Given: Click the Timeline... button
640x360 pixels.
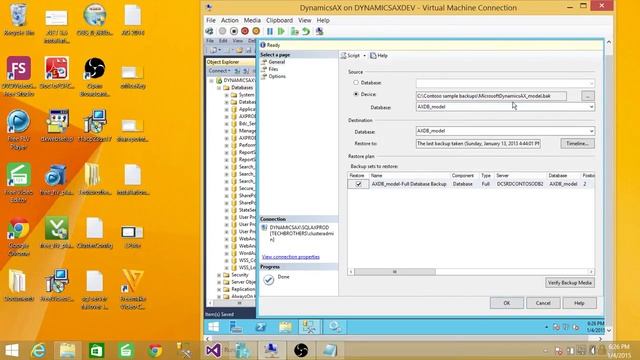Looking at the screenshot, I should point(577,143).
